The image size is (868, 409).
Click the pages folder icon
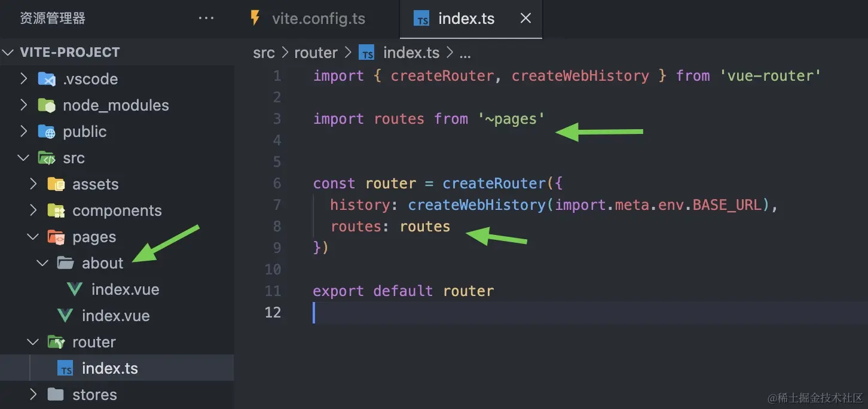point(56,237)
